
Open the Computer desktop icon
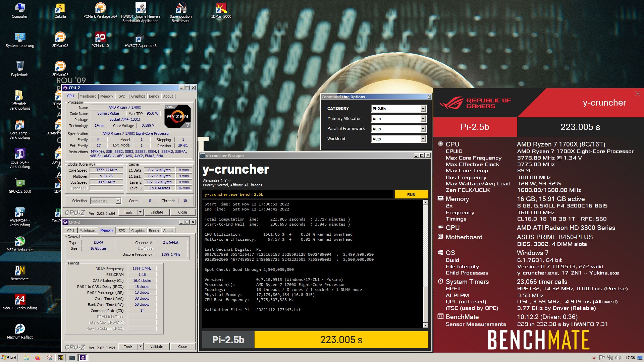tap(20, 10)
